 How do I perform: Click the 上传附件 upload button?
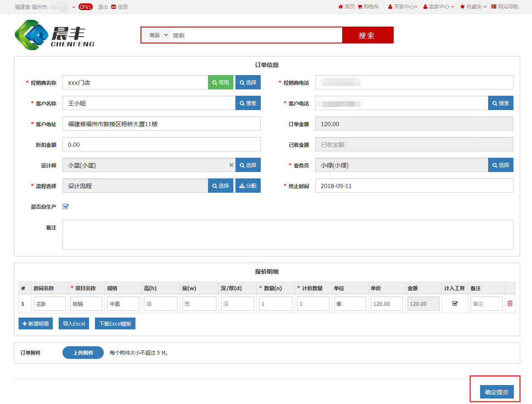[x=83, y=353]
